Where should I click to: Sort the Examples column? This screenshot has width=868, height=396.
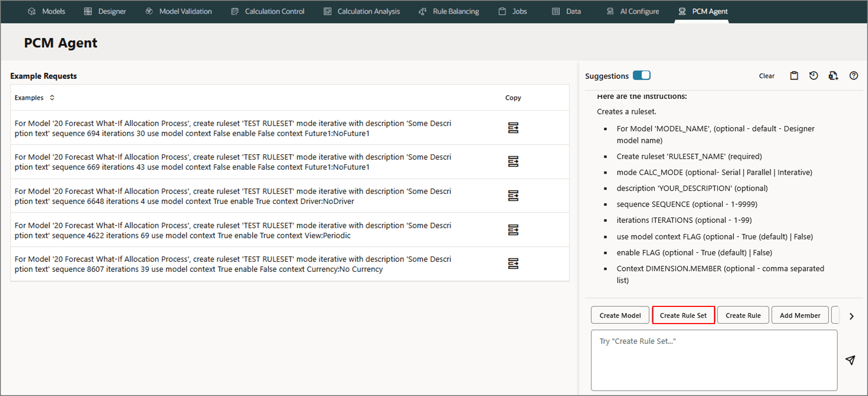(52, 97)
